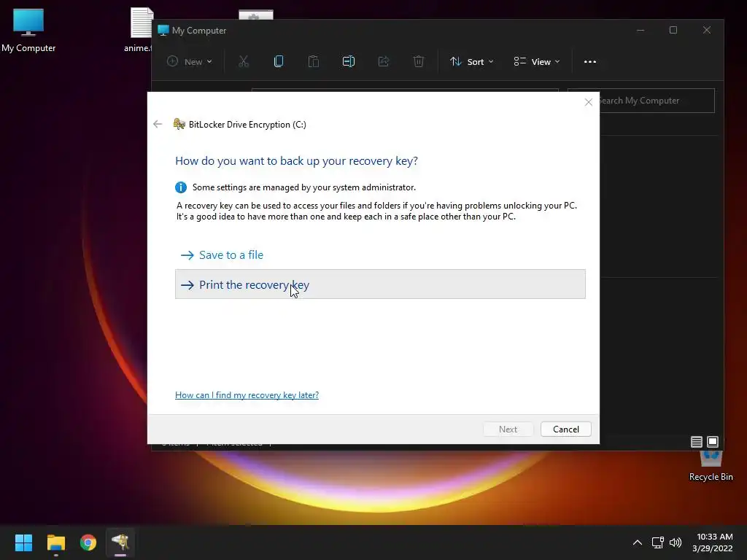Viewport: 747px width, 560px height.
Task: Choose Save to a file option
Action: click(x=380, y=254)
